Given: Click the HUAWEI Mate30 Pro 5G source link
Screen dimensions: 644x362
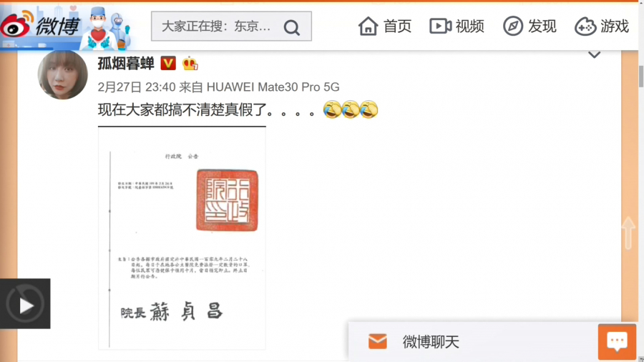Looking at the screenshot, I should click(273, 87).
